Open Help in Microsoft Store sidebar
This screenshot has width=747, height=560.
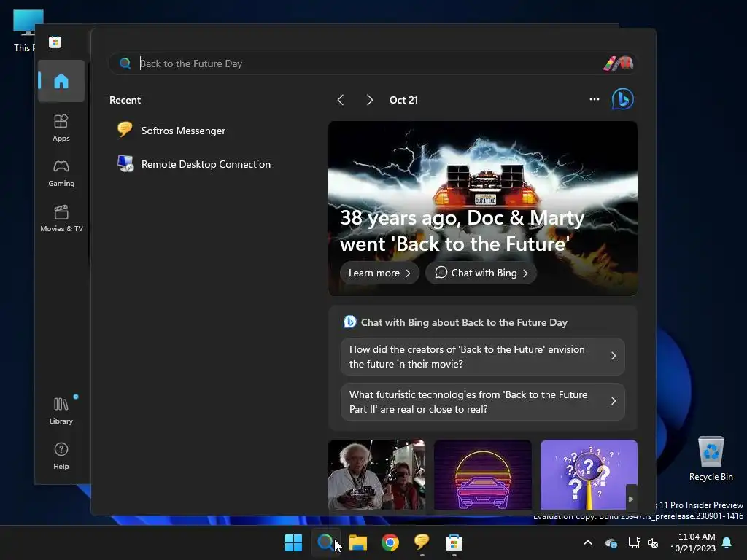coord(61,456)
